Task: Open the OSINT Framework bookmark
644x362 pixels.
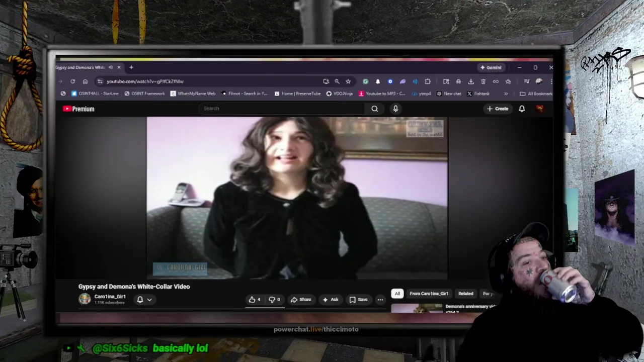Action: (144, 94)
